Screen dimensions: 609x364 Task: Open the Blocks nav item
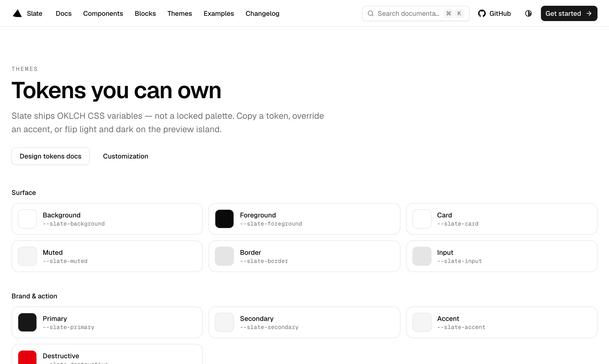click(145, 13)
